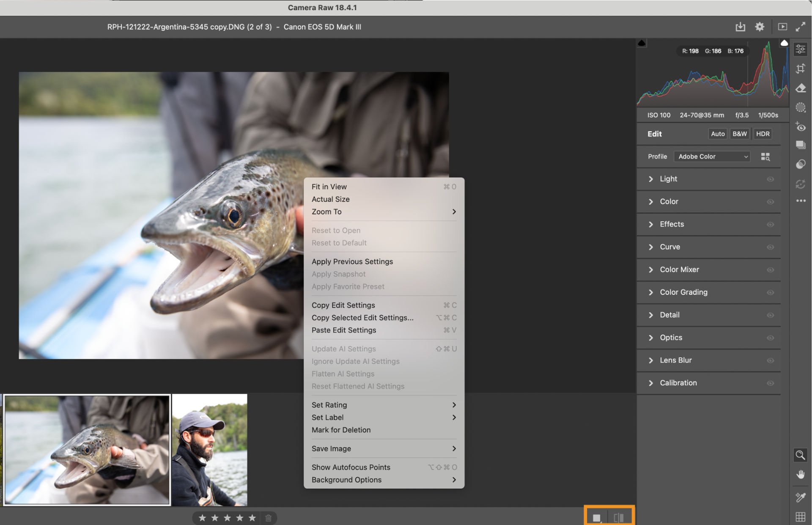Select the Red Eye removal tool
The height and width of the screenshot is (525, 812).
[800, 126]
